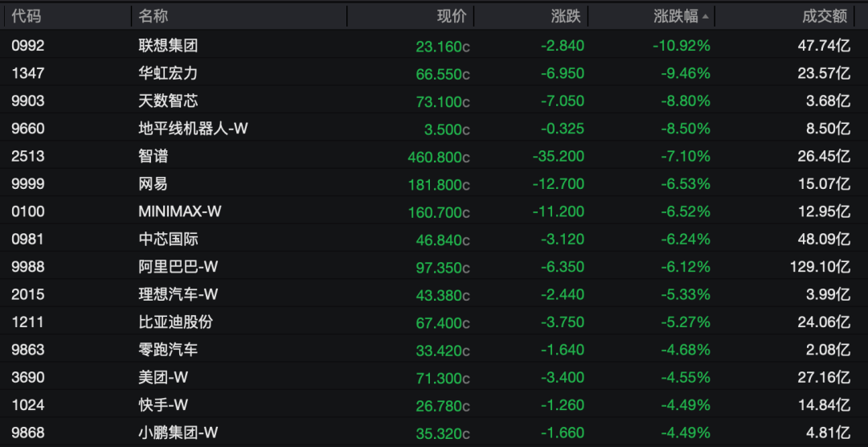
Task: Select stock code 1347
Action: [x=27, y=73]
